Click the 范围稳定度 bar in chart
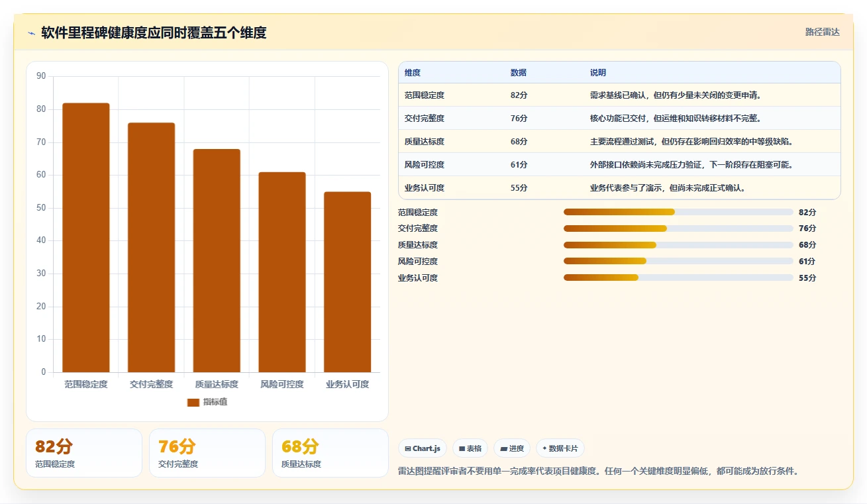Image resolution: width=867 pixels, height=504 pixels. (86, 238)
